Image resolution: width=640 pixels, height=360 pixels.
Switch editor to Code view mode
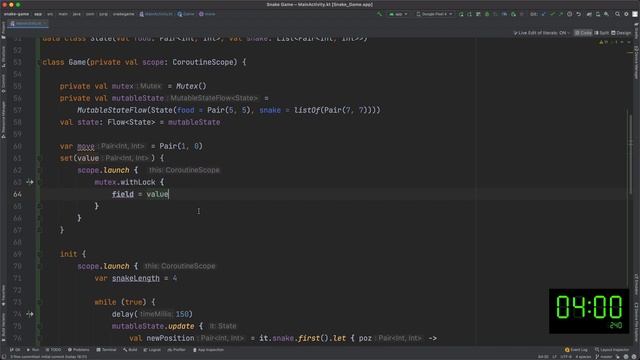pyautogui.click(x=583, y=33)
